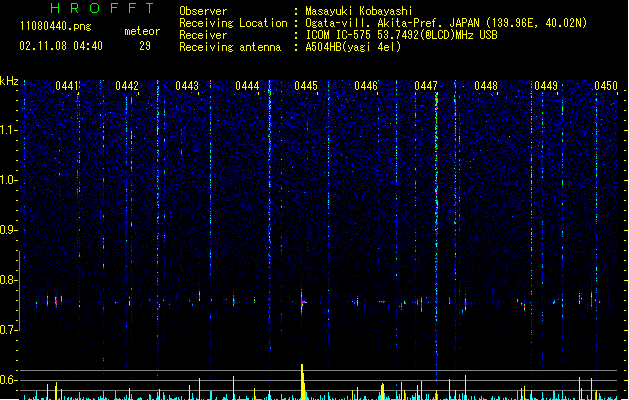Click the Receiver field label
The image size is (629, 400).
coord(203,35)
